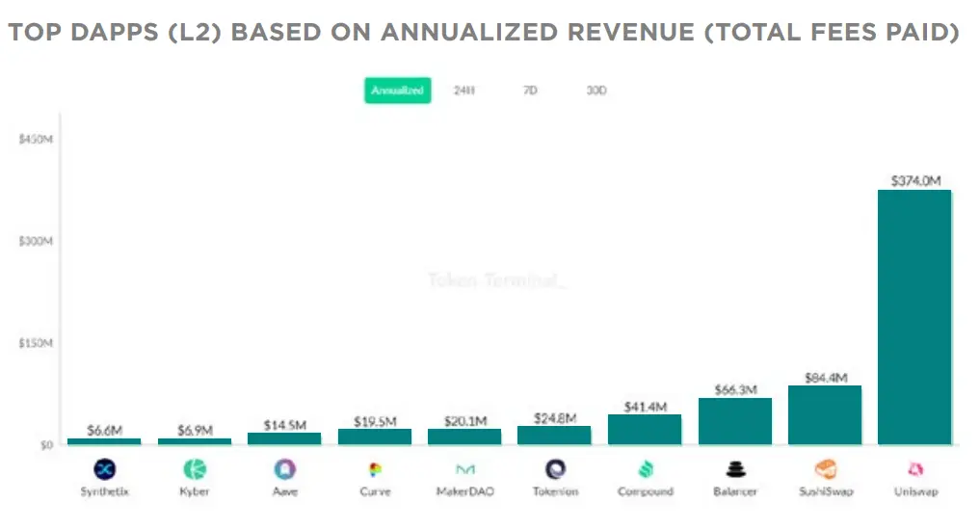Screen dimensions: 980x530
Task: Click the Uniswap $374.0M bar
Action: click(x=914, y=317)
